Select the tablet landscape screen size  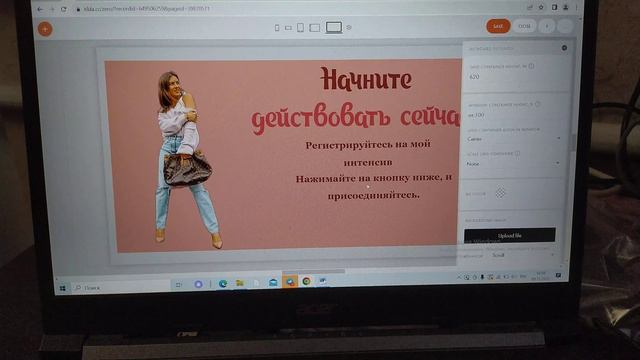pos(315,28)
